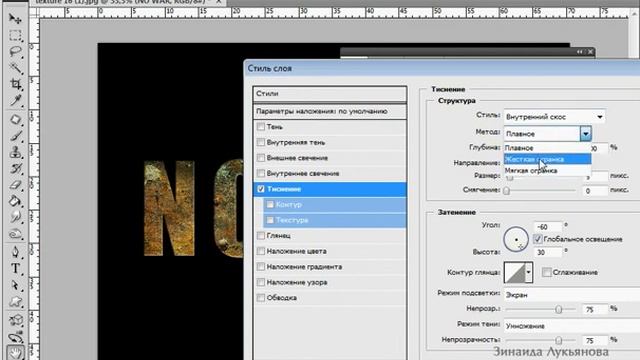Screen dimensions: 640x360
Task: Enable the Обводка checkbox
Action: [261, 298]
